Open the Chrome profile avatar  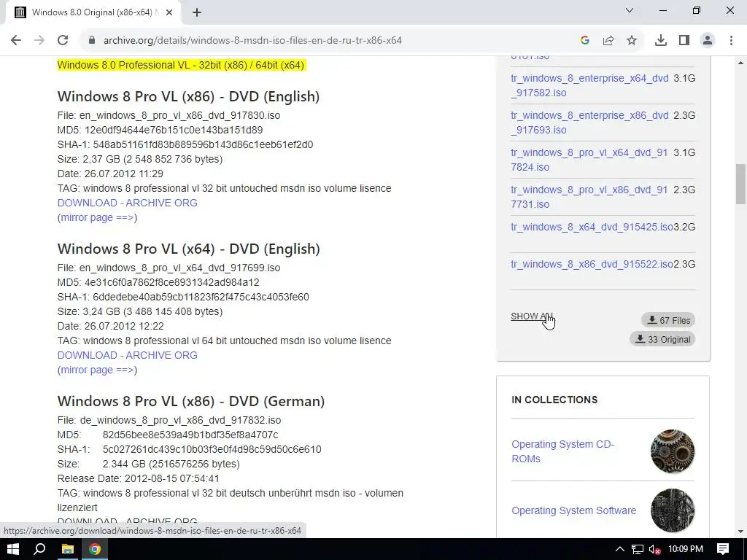coord(708,41)
